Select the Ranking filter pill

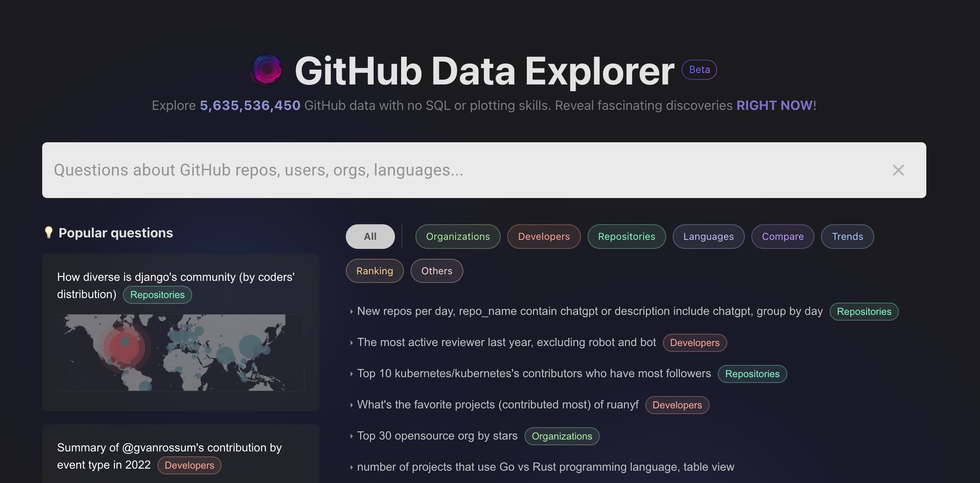(375, 271)
